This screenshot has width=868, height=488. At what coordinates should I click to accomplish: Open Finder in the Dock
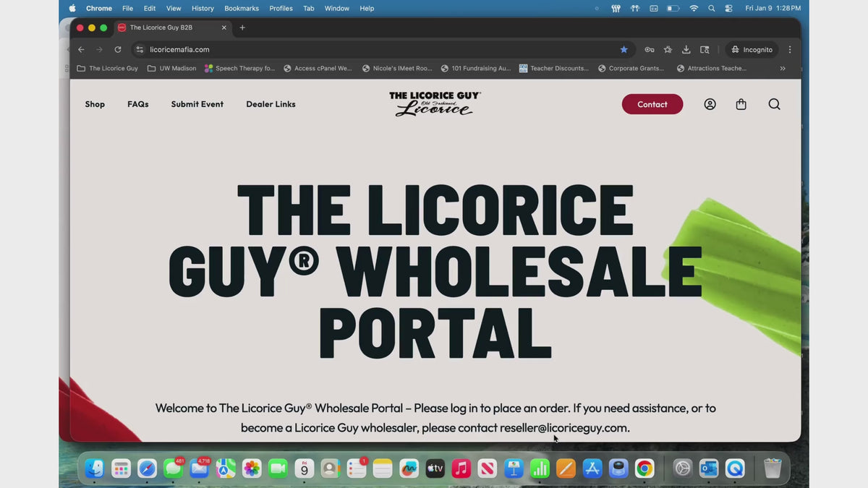point(95,468)
